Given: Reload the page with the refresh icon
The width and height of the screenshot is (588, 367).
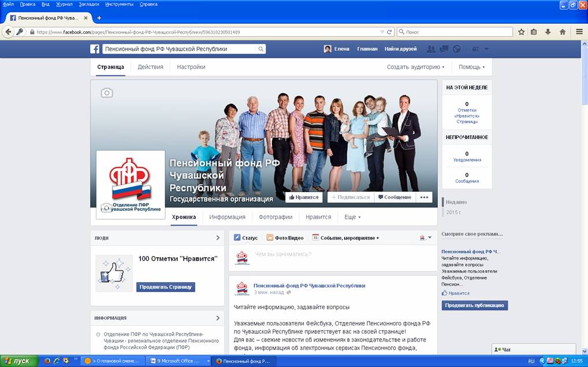Looking at the screenshot, I should (x=389, y=32).
